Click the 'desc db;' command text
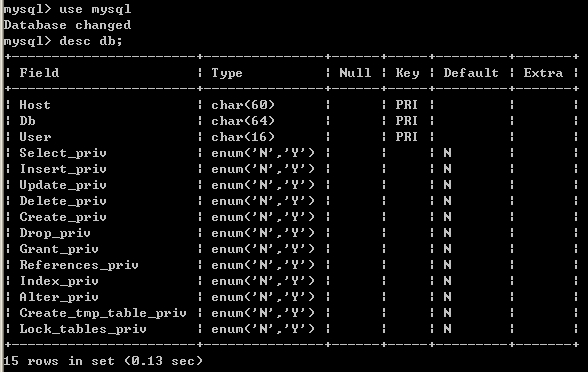588x372 pixels. point(91,41)
